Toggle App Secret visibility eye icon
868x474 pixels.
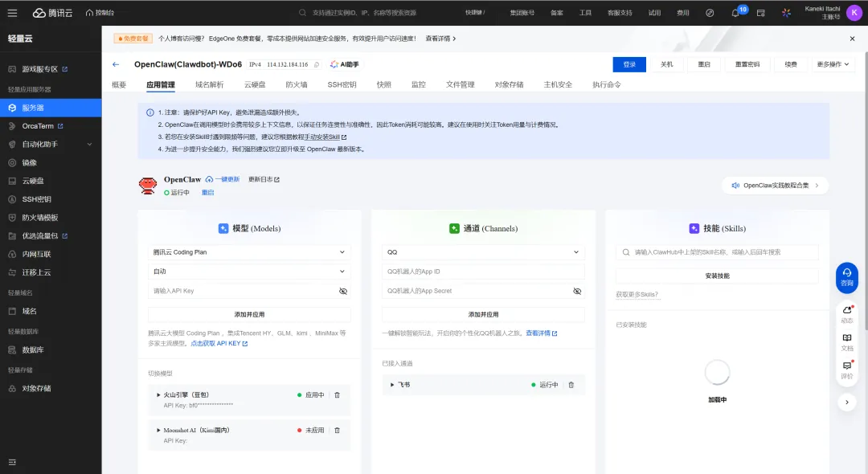click(577, 291)
